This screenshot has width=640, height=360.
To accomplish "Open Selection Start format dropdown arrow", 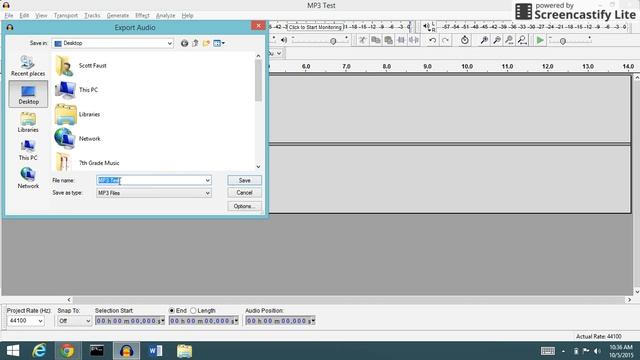I will pyautogui.click(x=163, y=321).
